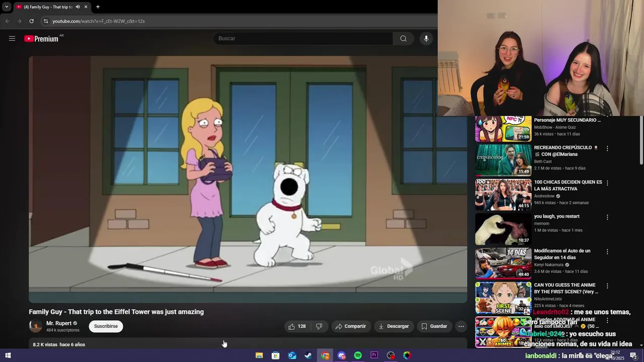Open you laugh, you restart thumbnail
This screenshot has height=362, width=644.
click(x=503, y=229)
